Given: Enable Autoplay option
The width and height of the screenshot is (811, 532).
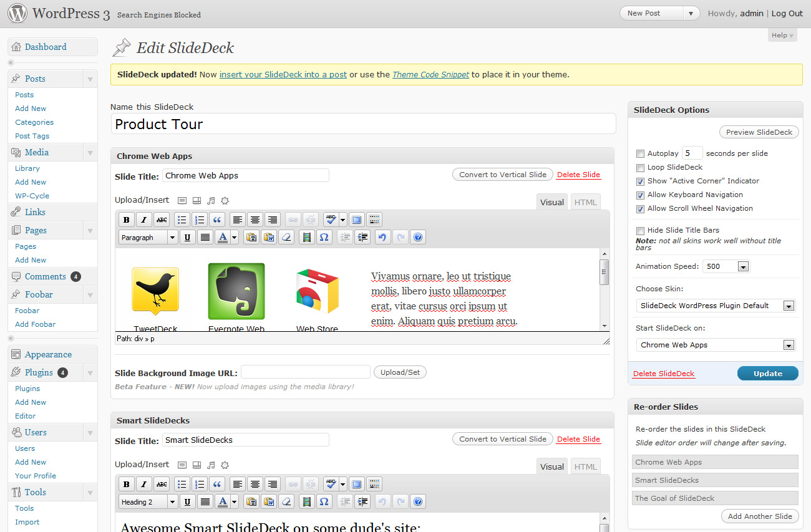Looking at the screenshot, I should click(640, 153).
